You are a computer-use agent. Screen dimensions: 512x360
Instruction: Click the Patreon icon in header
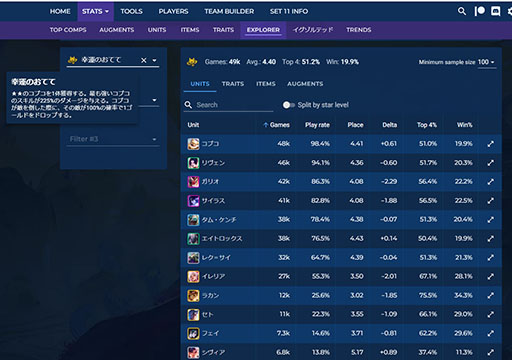(480, 11)
